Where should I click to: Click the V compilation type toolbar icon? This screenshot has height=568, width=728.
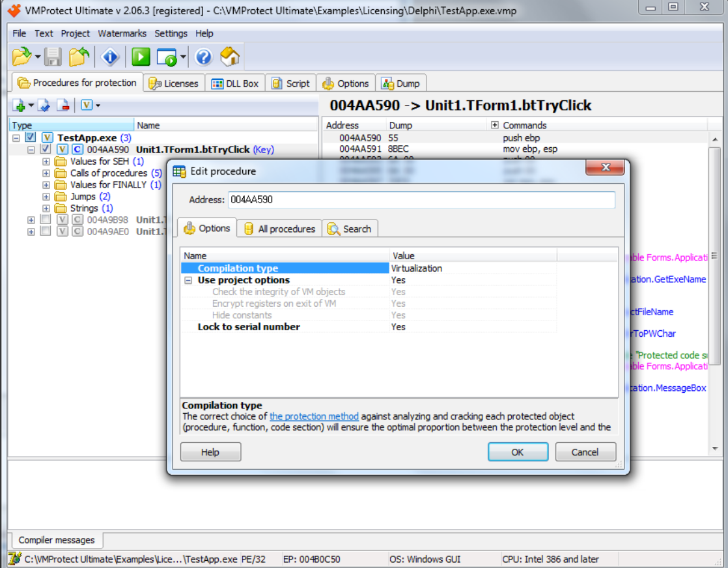click(87, 105)
